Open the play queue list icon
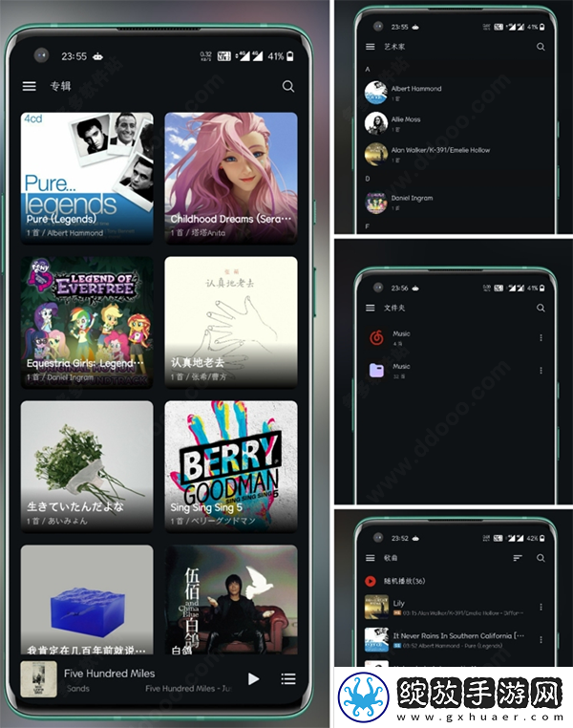573x728 pixels. click(x=288, y=678)
